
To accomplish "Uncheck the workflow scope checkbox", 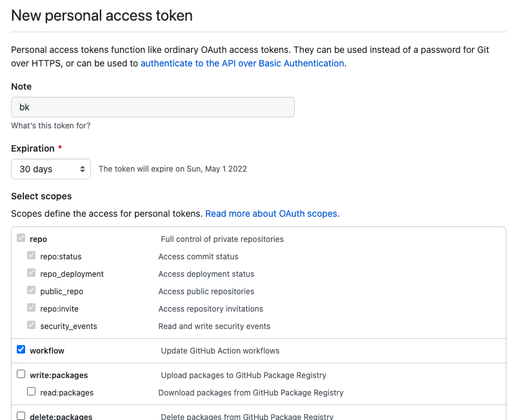I will [x=21, y=350].
